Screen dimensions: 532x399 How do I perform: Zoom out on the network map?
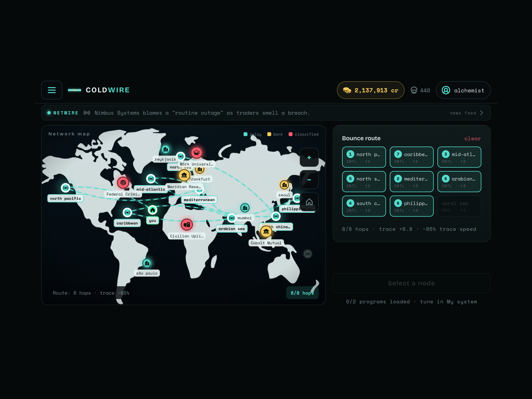(309, 180)
